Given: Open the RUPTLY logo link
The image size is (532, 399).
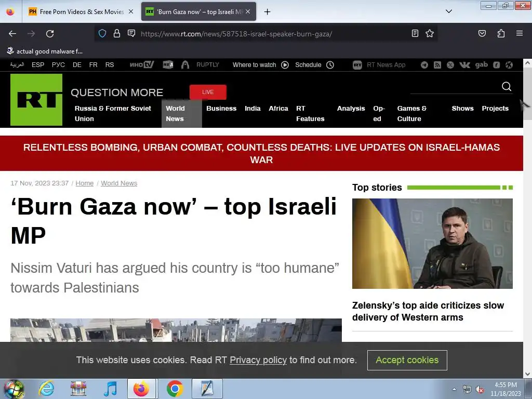Looking at the screenshot, I should tap(208, 65).
